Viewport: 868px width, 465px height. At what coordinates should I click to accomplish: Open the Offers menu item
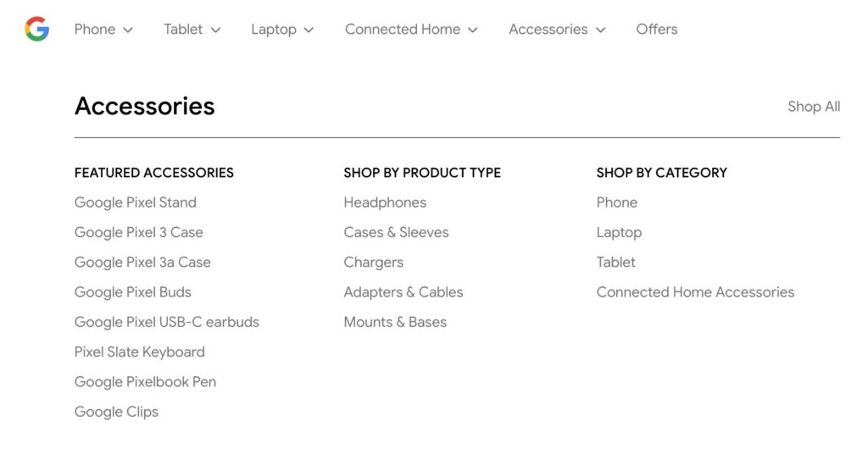click(x=657, y=29)
